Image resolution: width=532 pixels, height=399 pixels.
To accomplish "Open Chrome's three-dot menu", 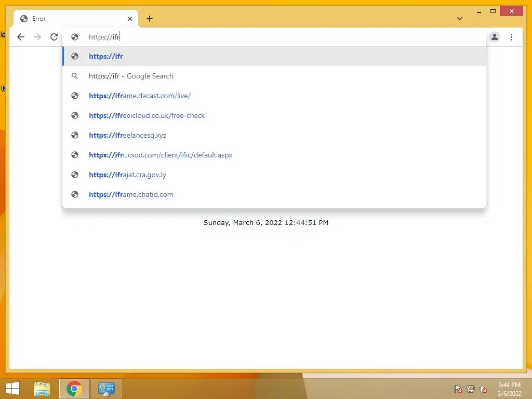I will coord(511,37).
